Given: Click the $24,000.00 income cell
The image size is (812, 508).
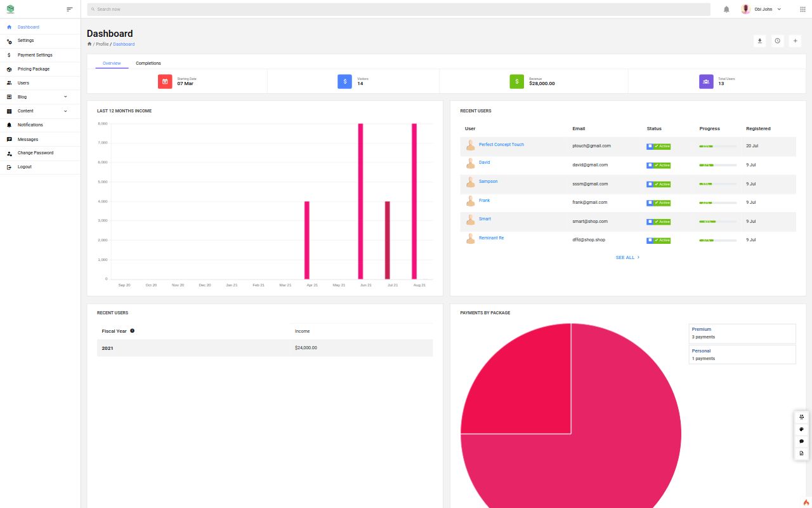Looking at the screenshot, I should [306, 348].
